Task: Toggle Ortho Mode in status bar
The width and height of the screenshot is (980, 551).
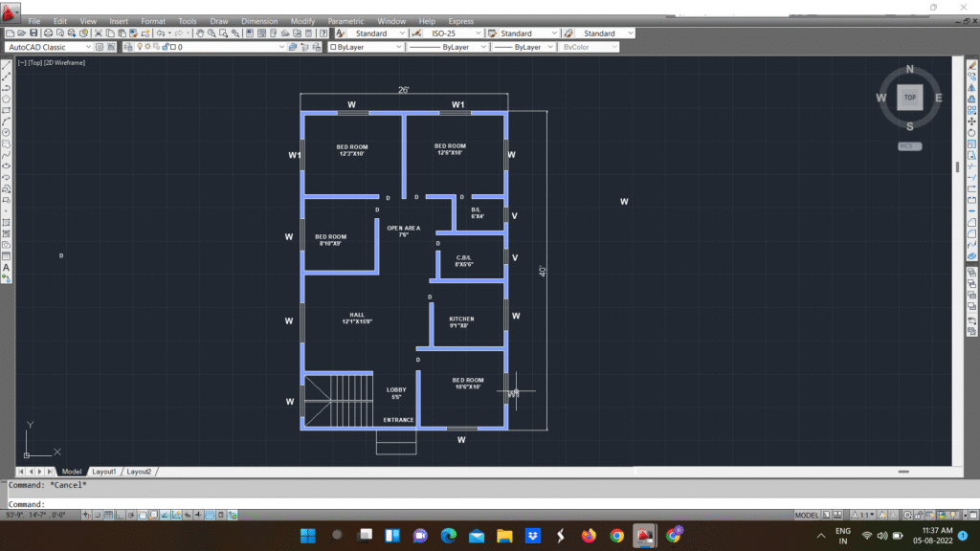Action: (x=120, y=515)
